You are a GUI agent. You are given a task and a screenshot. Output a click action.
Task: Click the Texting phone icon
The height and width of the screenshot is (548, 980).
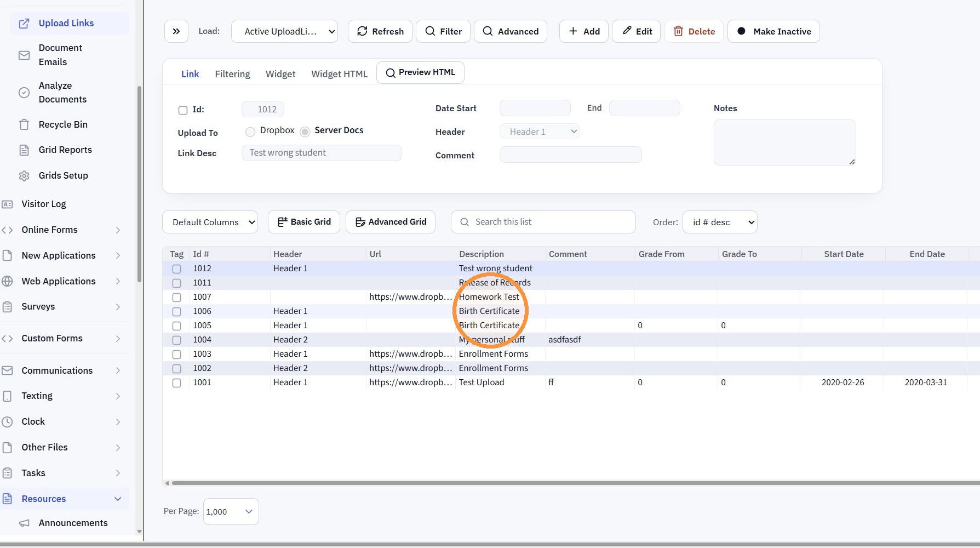click(7, 396)
